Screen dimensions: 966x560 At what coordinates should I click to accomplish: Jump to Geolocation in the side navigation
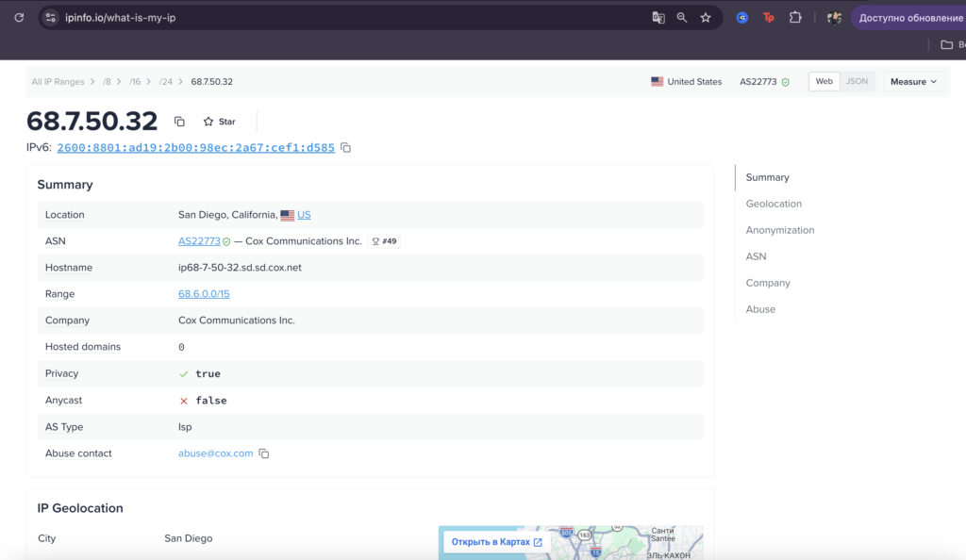tap(774, 204)
